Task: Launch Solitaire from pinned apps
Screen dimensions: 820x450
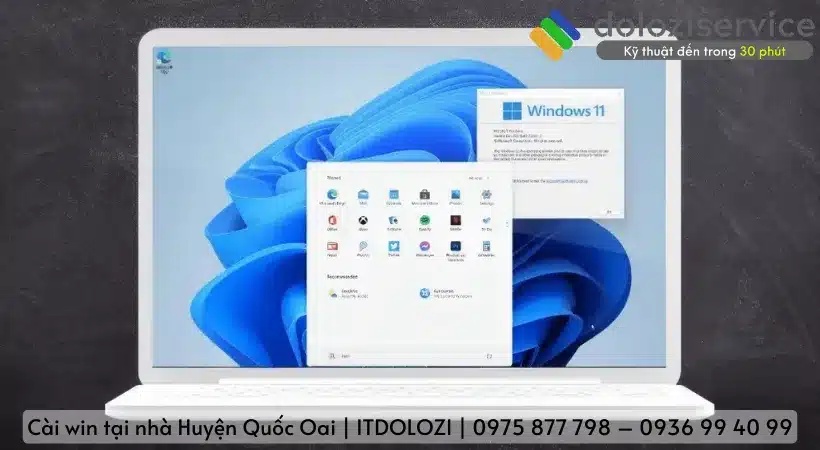Action: [394, 223]
